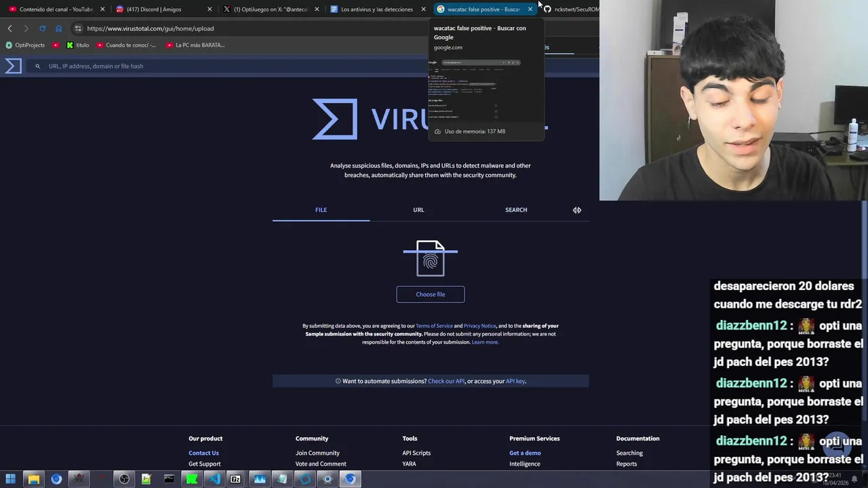Open the Windows Start menu

click(11, 479)
